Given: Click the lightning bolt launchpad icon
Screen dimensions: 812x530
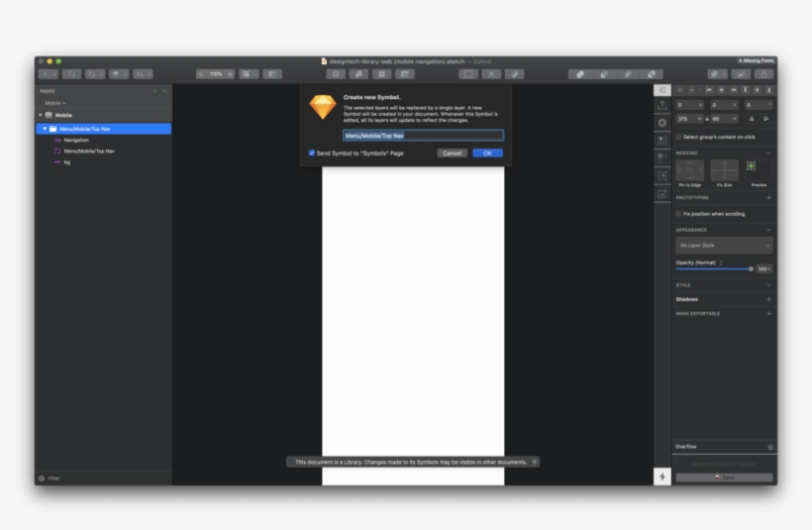Looking at the screenshot, I should (662, 477).
